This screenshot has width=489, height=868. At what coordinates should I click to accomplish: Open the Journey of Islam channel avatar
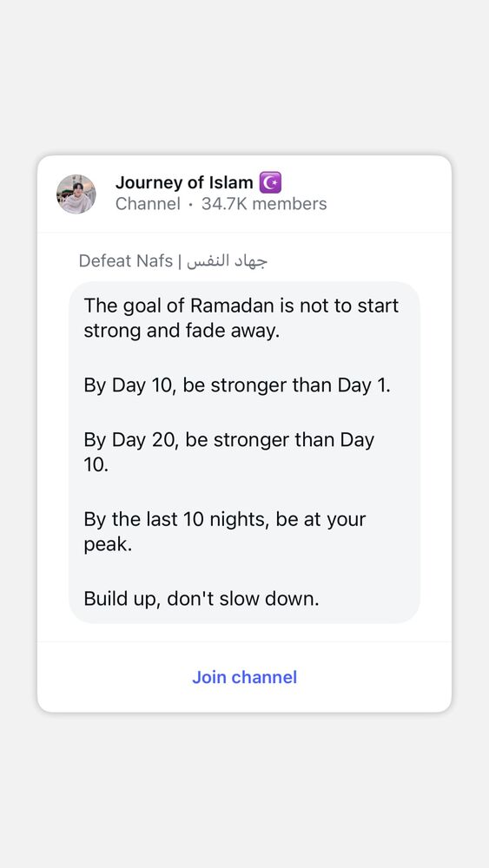click(76, 194)
